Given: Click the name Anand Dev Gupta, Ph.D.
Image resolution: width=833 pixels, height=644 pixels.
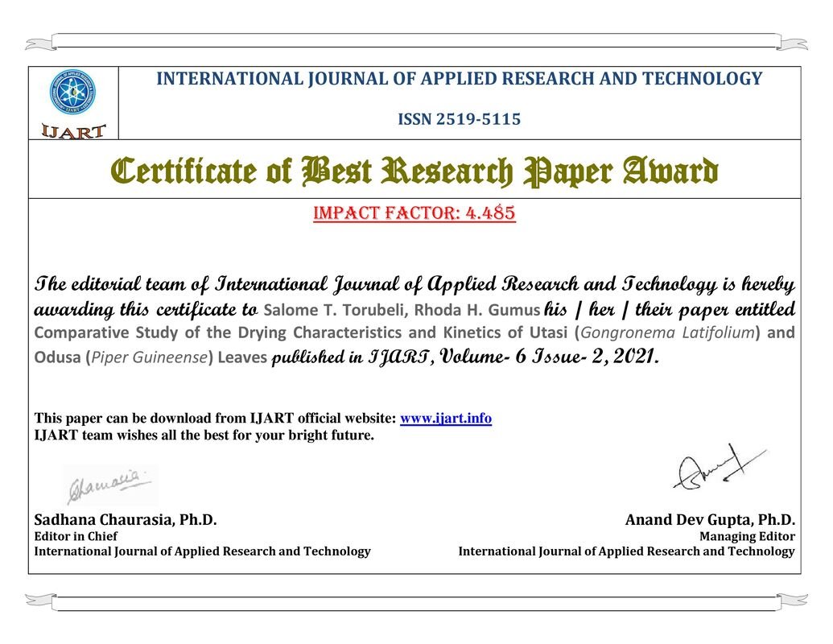Looking at the screenshot, I should tap(710, 519).
